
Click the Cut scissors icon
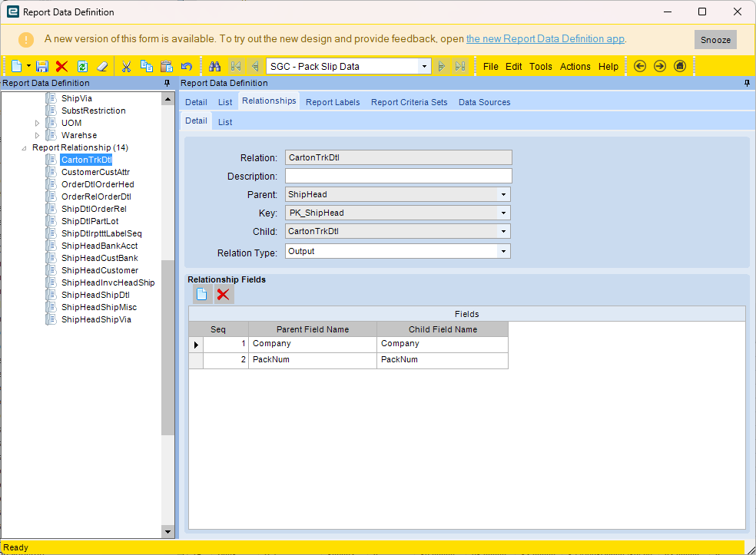(126, 67)
